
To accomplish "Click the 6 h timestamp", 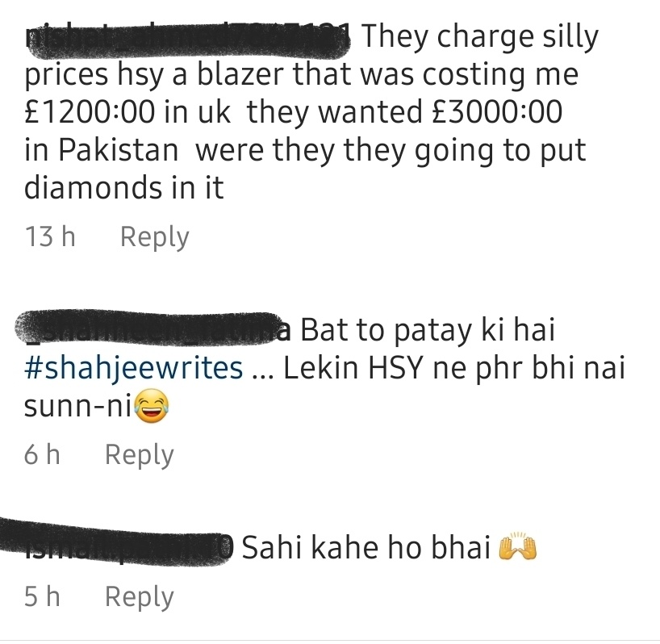I will click(42, 455).
